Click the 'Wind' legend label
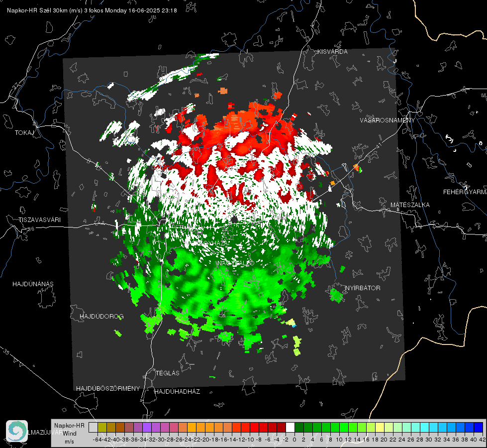 (70, 434)
